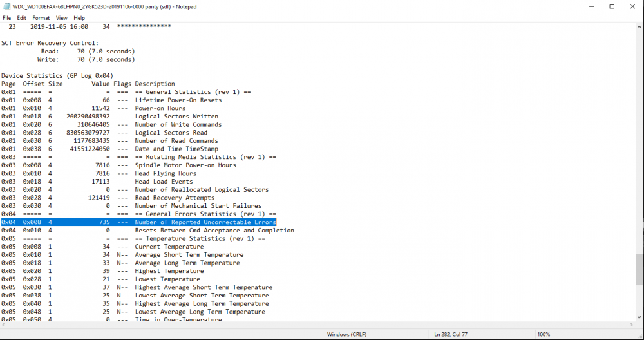Click the Notepad icon in title bar
The width and height of the screenshot is (644, 340).
6,6
